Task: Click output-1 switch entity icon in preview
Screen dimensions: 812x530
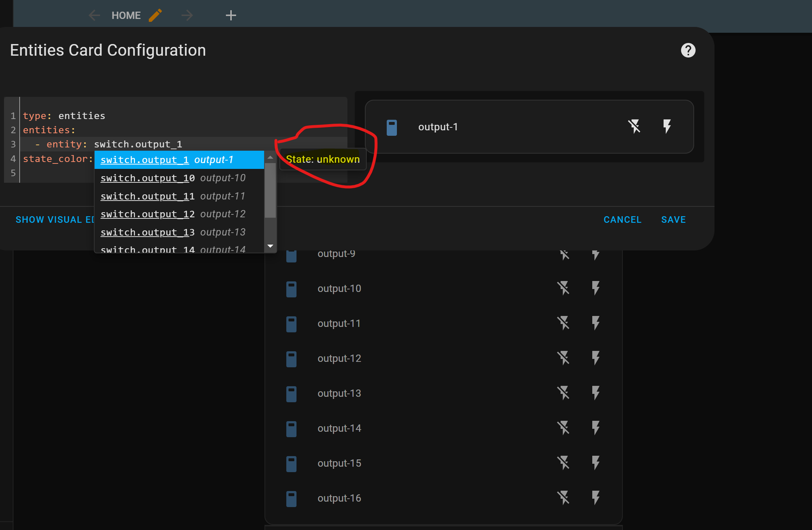Action: pos(391,127)
